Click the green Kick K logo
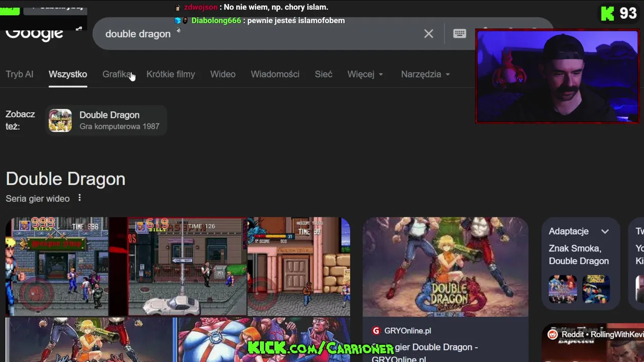This screenshot has height=362, width=644. pyautogui.click(x=608, y=14)
